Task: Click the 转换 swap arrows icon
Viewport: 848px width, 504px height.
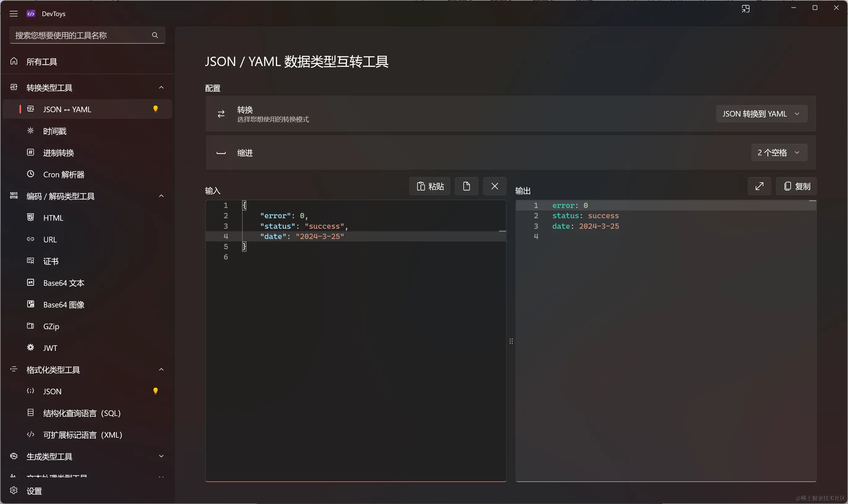Action: pyautogui.click(x=221, y=114)
